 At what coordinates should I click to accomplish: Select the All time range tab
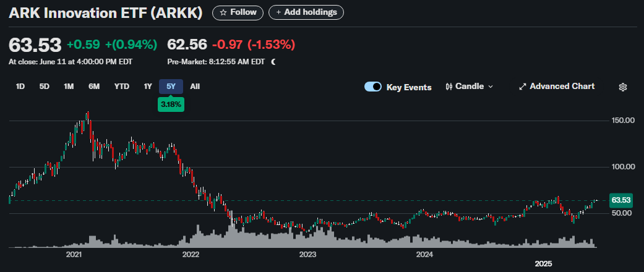click(195, 87)
